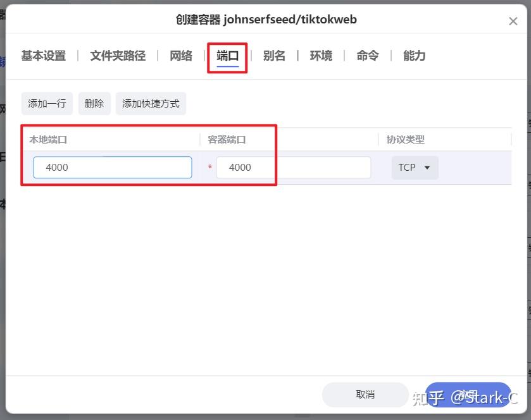Open the 基本设置 tab
Viewport: 531px width, 420px height.
coord(44,56)
